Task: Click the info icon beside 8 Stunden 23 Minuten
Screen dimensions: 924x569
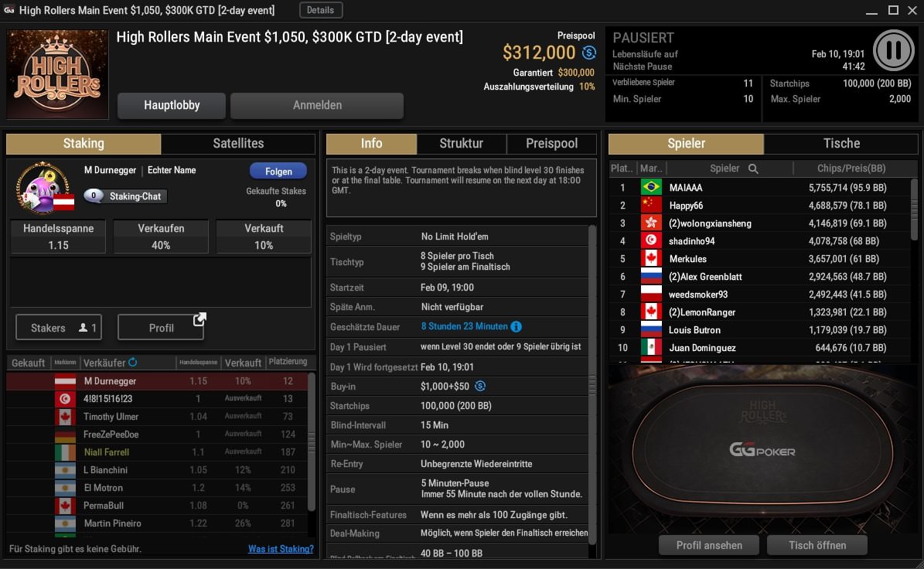Action: click(517, 326)
